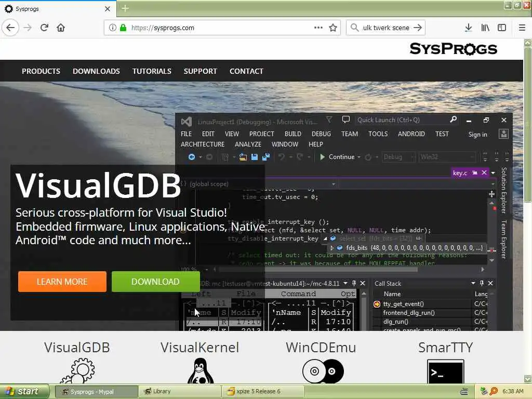Click the 6:38 AM system clock

513,392
